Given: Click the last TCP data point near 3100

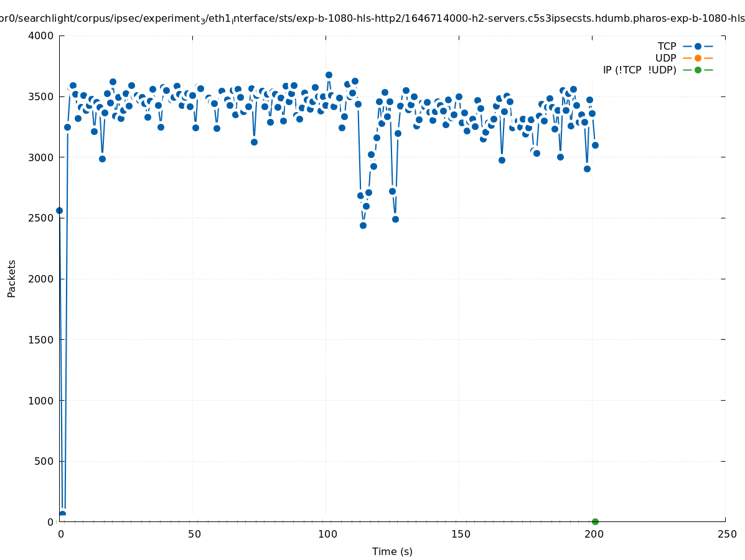Looking at the screenshot, I should tap(595, 145).
